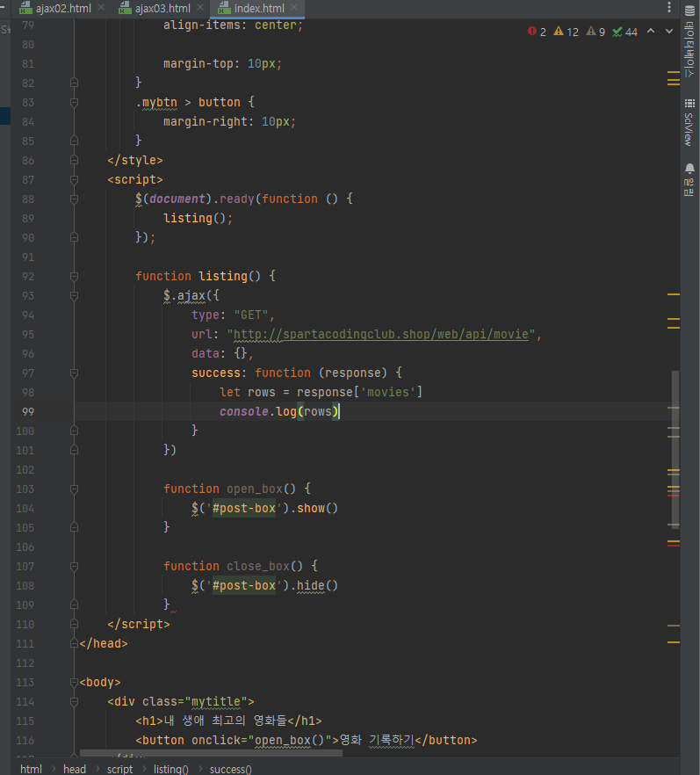Screen dimensions: 700x775
Task: Open the SciView tool window
Action: coord(689,123)
